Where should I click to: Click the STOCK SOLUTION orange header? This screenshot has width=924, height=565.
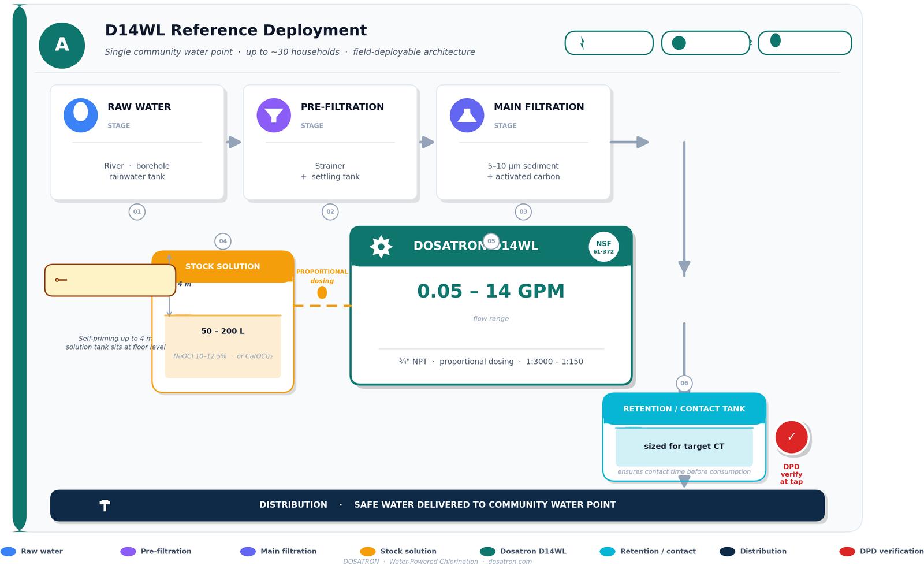coord(223,266)
